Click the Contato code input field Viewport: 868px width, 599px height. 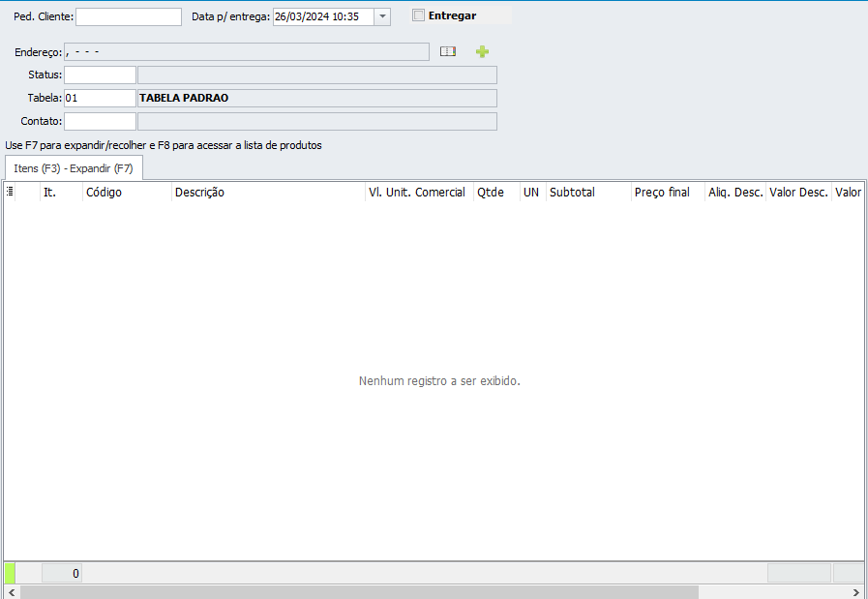pyautogui.click(x=100, y=121)
